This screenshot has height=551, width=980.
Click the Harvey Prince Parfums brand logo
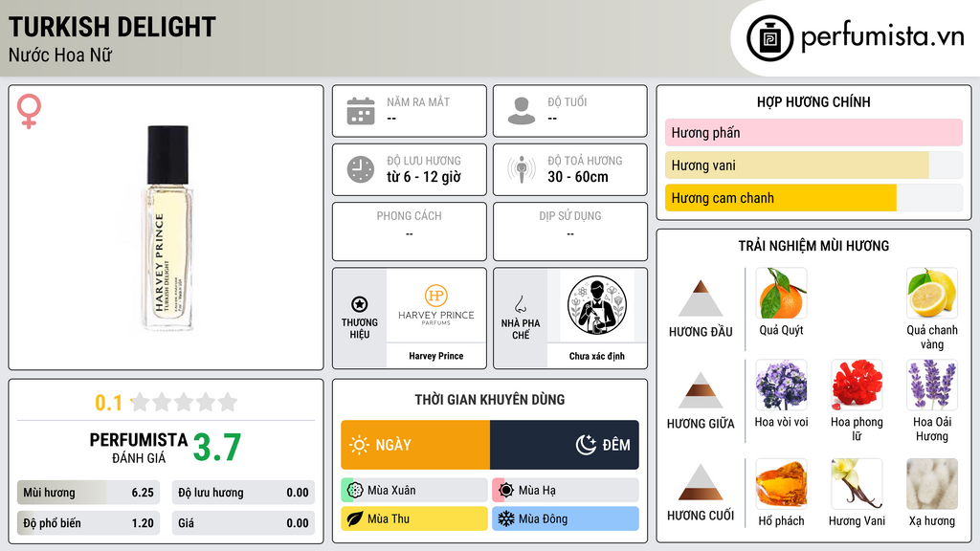click(436, 305)
